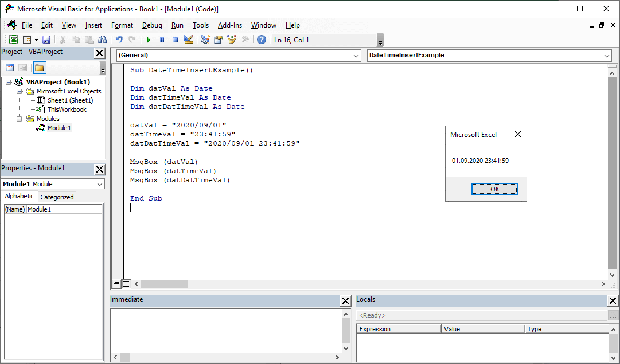Viewport: 620px width, 364px height.
Task: Click the Insert UserForm toolbar icon
Action: click(27, 40)
